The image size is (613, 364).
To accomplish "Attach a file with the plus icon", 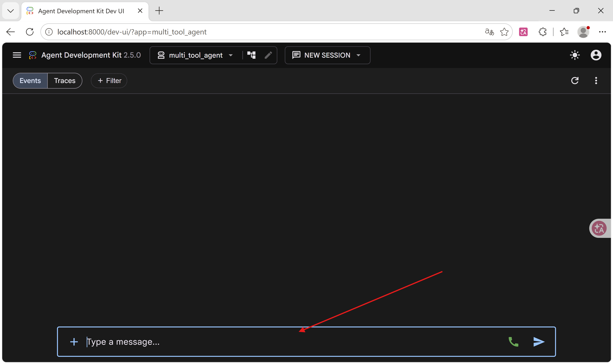I will pos(74,342).
